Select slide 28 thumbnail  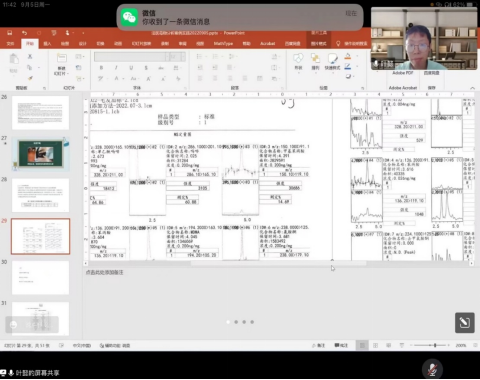click(x=40, y=195)
